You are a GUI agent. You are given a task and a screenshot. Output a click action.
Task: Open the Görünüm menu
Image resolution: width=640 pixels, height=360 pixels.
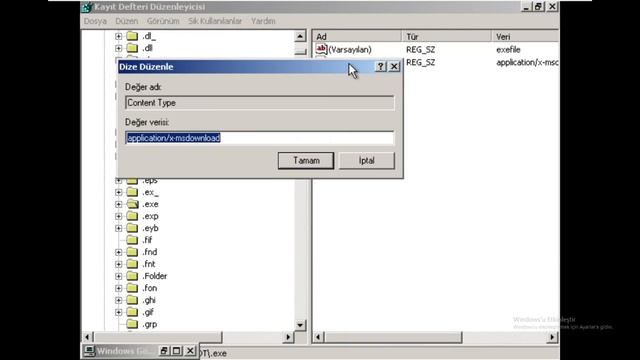tap(163, 21)
